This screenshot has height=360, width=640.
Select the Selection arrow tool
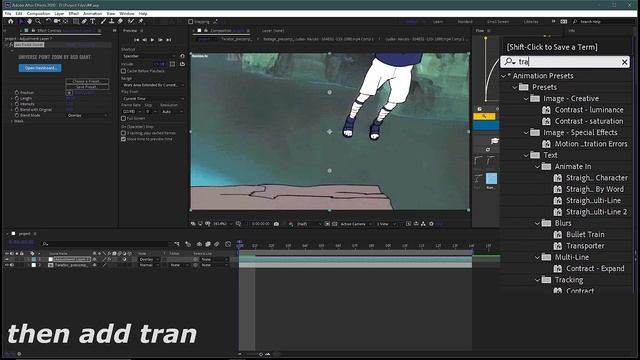(x=21, y=22)
